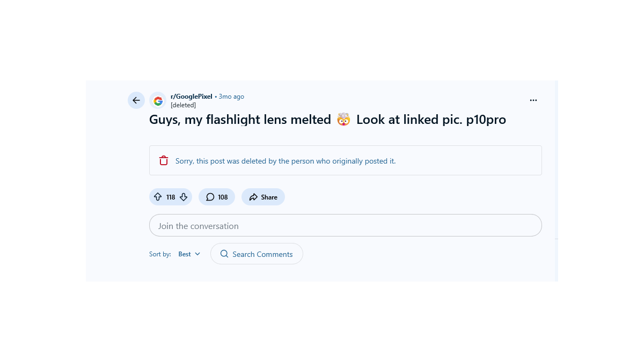Image resolution: width=644 pixels, height=362 pixels.
Task: Click the 118 vote score
Action: (x=171, y=197)
